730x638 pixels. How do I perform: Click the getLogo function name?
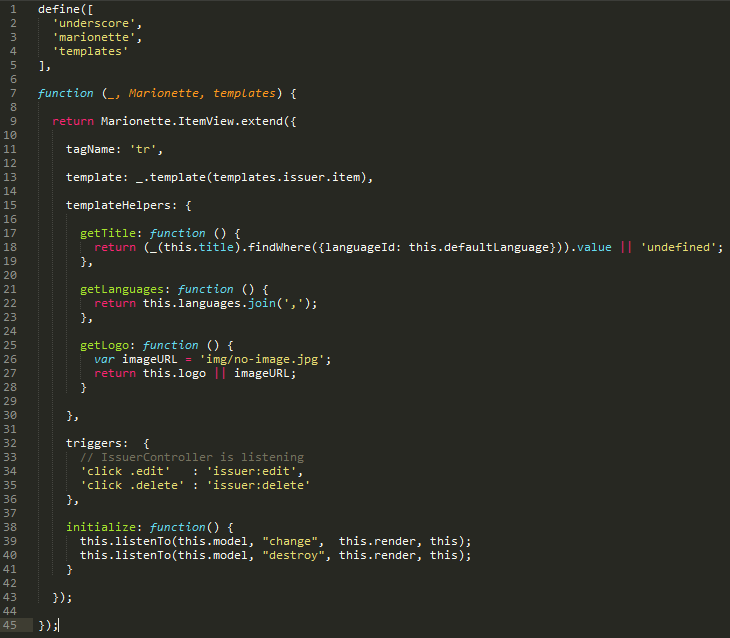point(104,345)
